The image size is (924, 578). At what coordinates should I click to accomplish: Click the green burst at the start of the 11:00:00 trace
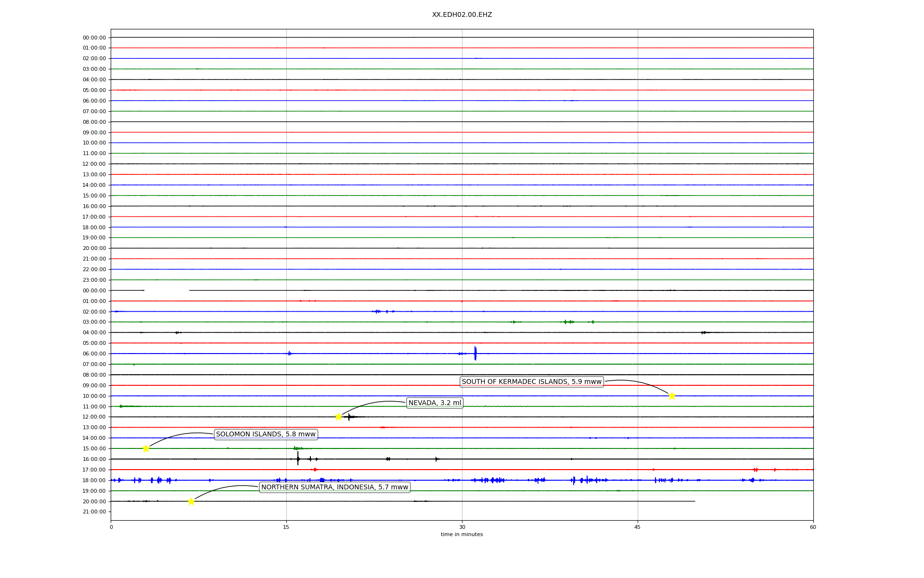tap(121, 406)
